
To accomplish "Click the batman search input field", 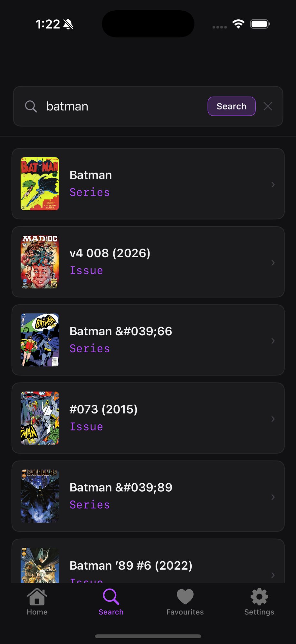I will (x=122, y=106).
